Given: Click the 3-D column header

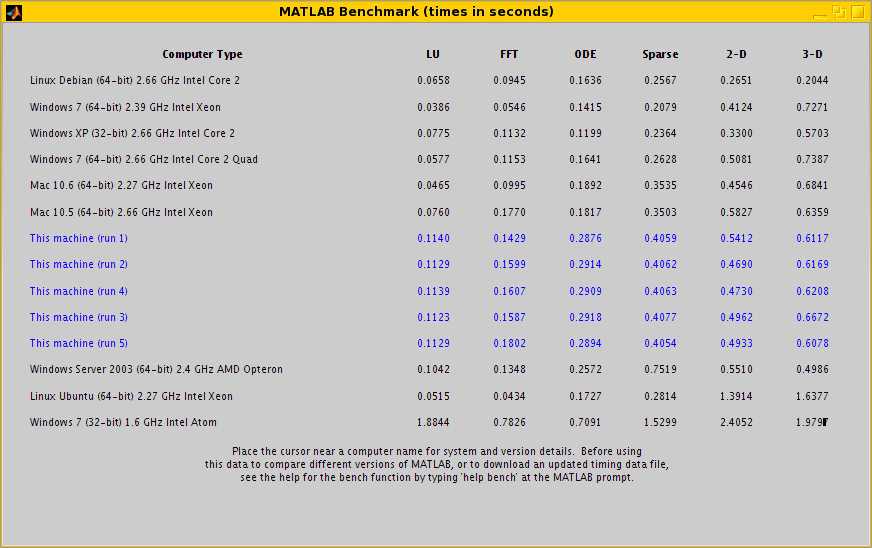Looking at the screenshot, I should (x=812, y=54).
